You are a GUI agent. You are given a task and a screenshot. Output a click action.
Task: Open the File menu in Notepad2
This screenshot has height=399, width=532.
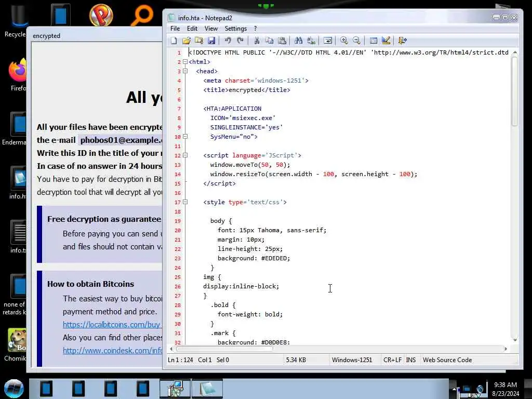click(x=175, y=29)
